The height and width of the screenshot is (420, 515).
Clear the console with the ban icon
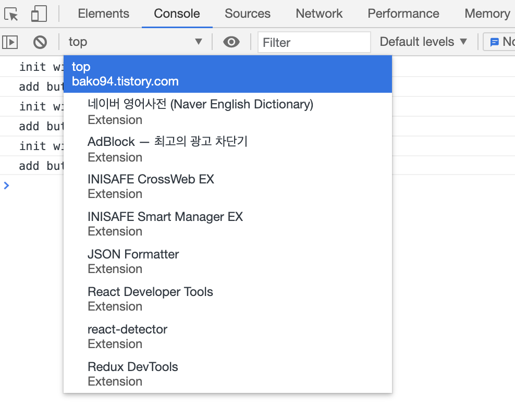pos(40,42)
